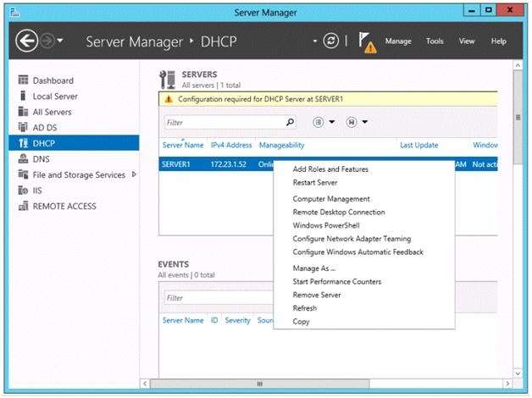Click the back navigation arrow
This screenshot has width=532, height=398.
tap(26, 41)
